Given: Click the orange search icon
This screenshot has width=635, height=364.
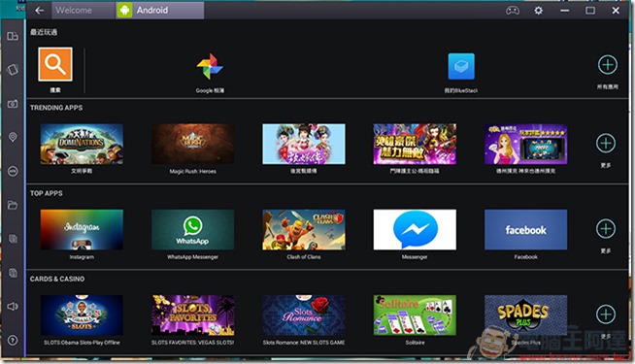Looking at the screenshot, I should point(55,64).
